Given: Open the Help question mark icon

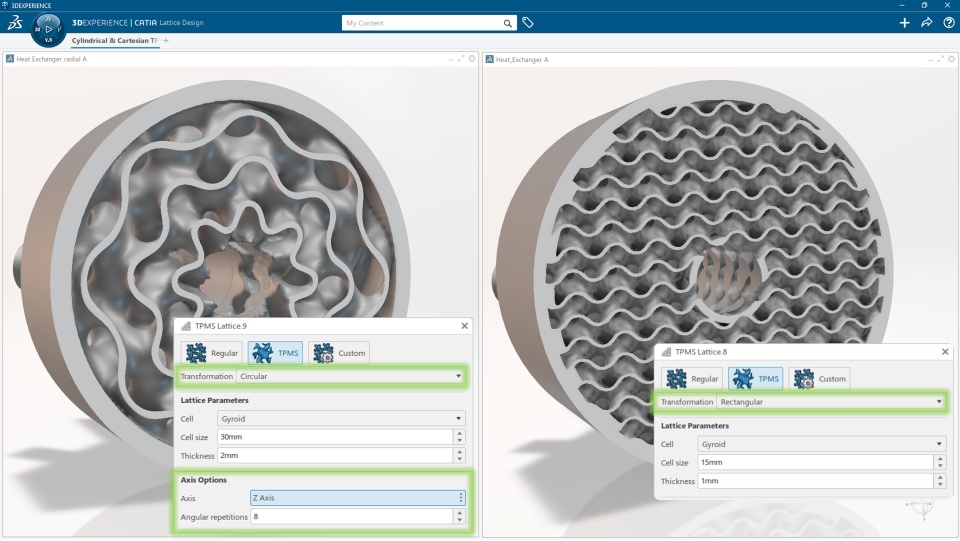Looking at the screenshot, I should pos(948,23).
